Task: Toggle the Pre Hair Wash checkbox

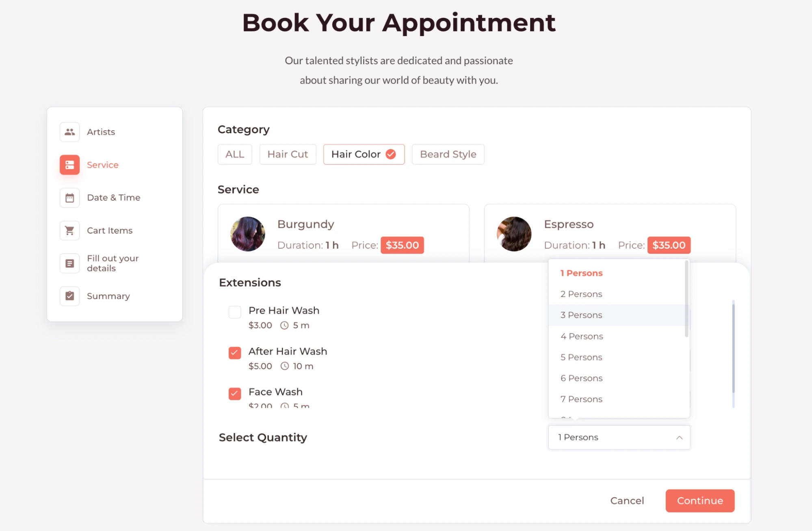Action: click(234, 310)
